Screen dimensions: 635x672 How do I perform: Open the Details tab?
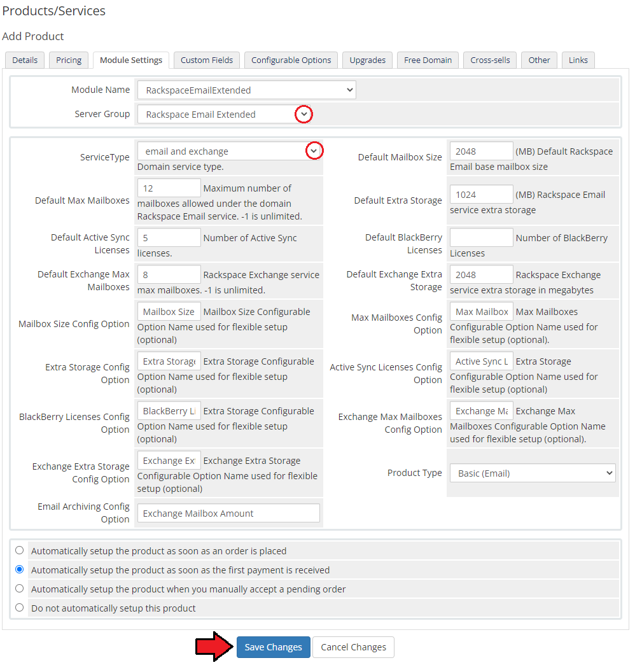25,60
